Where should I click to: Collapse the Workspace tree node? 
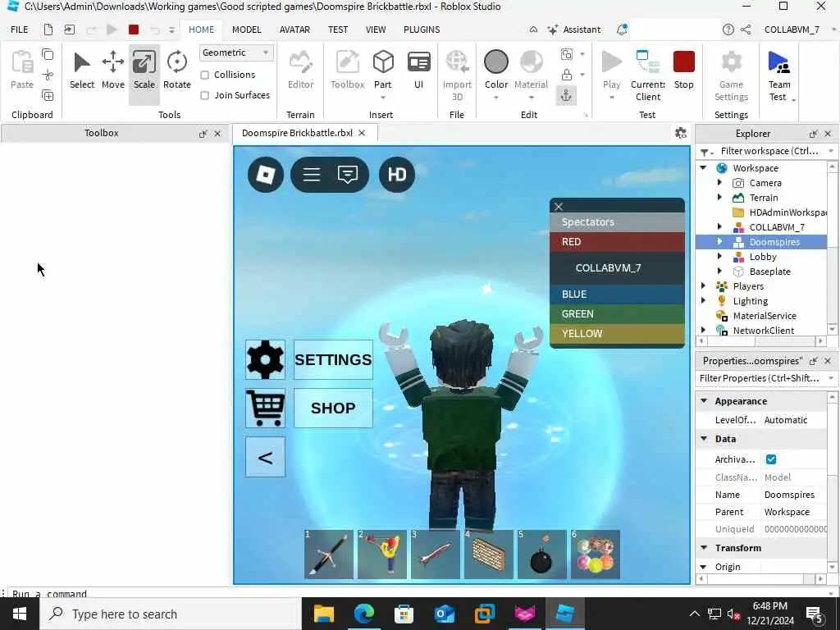[x=703, y=167]
